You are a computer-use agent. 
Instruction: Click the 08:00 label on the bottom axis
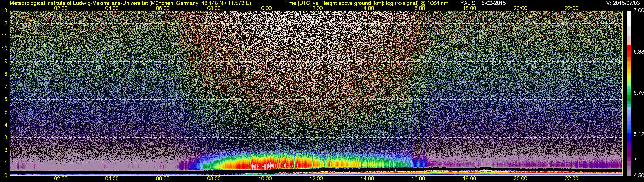(214, 179)
